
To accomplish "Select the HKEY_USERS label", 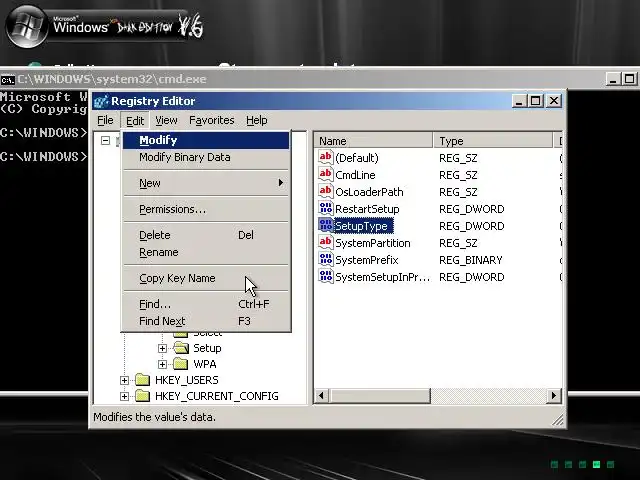I will click(187, 380).
